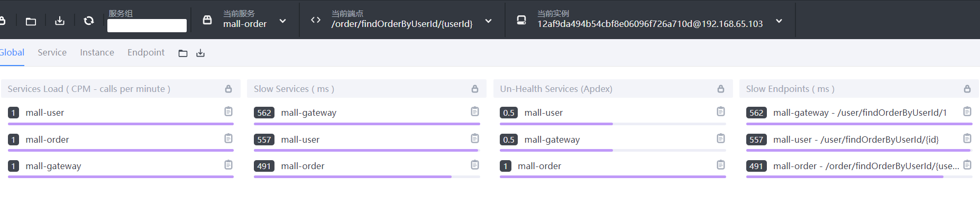Open the folder icon in top toolbar

pos(31,21)
